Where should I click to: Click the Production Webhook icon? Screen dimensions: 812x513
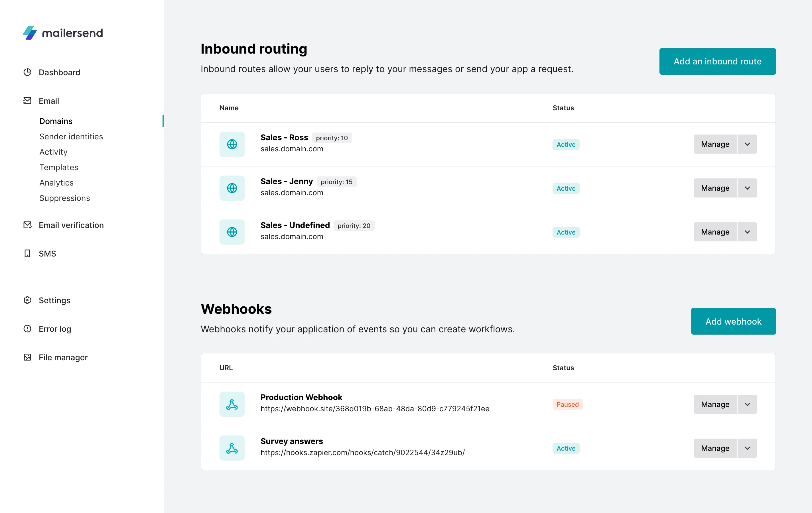click(232, 404)
